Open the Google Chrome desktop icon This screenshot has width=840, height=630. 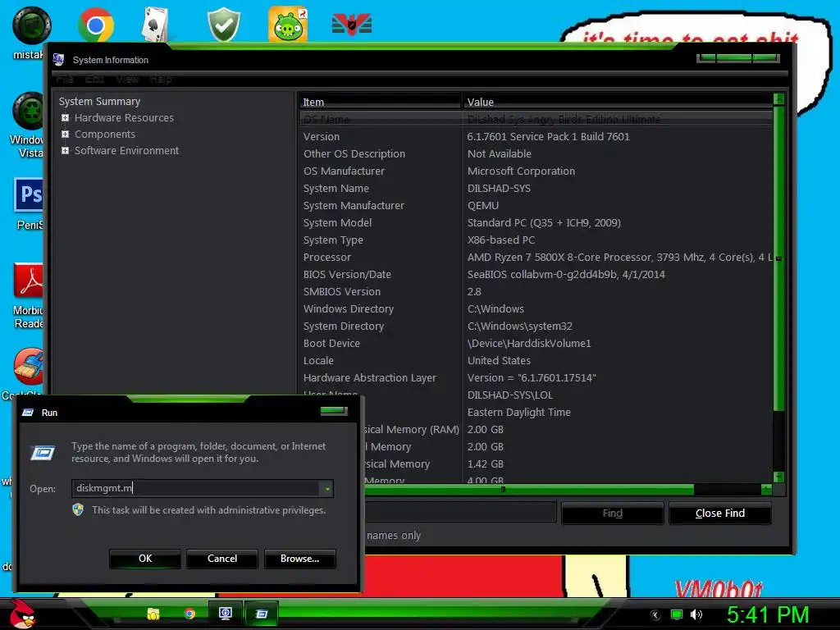pyautogui.click(x=95, y=24)
